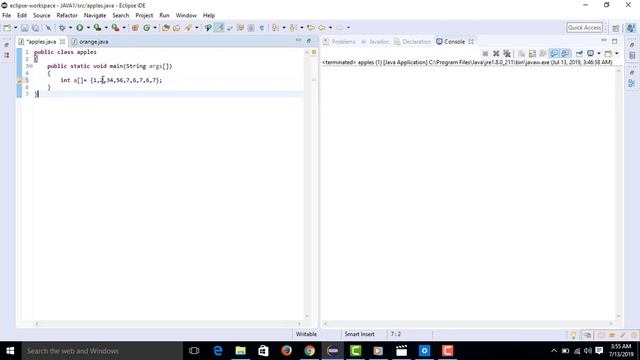Image resolution: width=640 pixels, height=360 pixels.
Task: Open the Source menu
Action: click(x=42, y=15)
